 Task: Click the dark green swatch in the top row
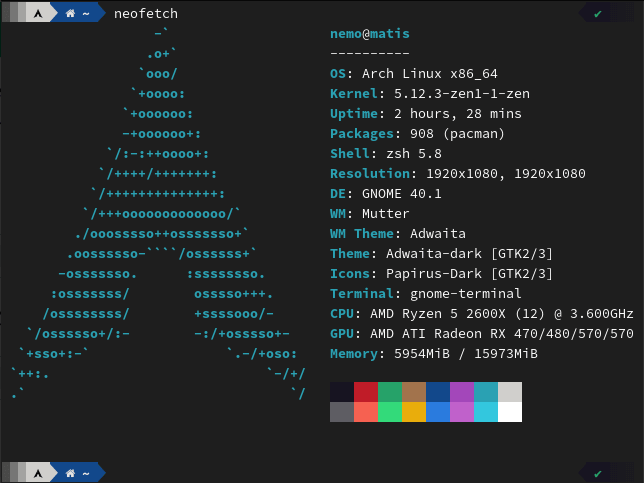(390, 392)
